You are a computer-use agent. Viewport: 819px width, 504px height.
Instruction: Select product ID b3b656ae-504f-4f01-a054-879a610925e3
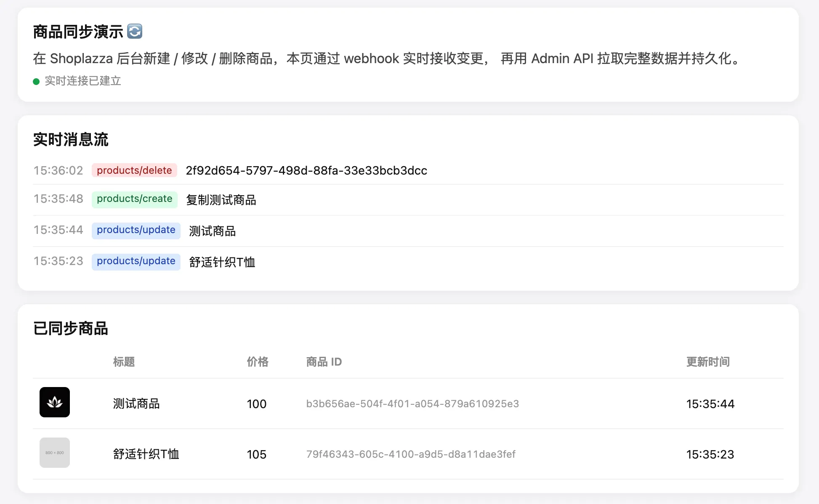(x=412, y=404)
